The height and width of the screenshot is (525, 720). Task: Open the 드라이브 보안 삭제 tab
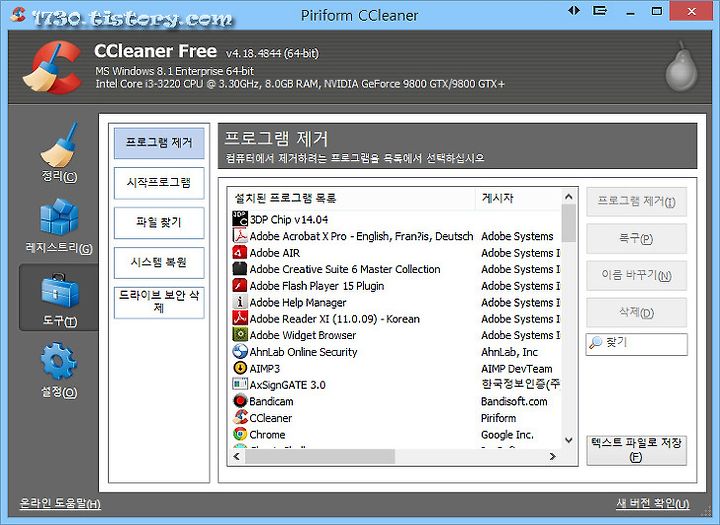point(159,302)
